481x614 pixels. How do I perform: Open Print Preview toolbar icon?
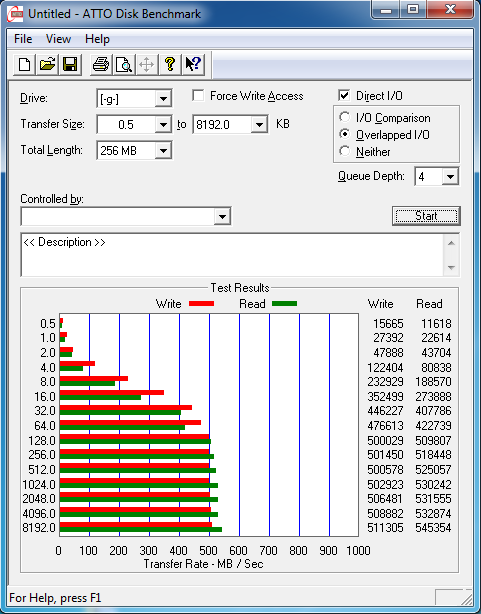124,64
